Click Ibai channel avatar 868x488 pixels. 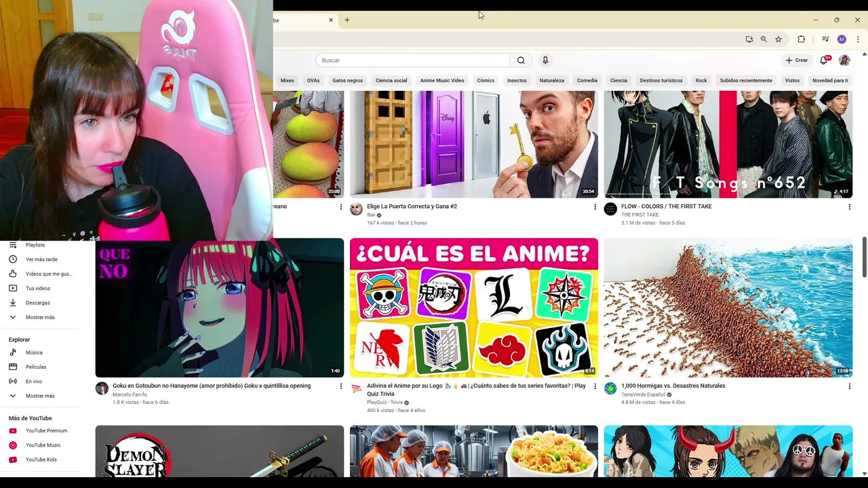(356, 209)
